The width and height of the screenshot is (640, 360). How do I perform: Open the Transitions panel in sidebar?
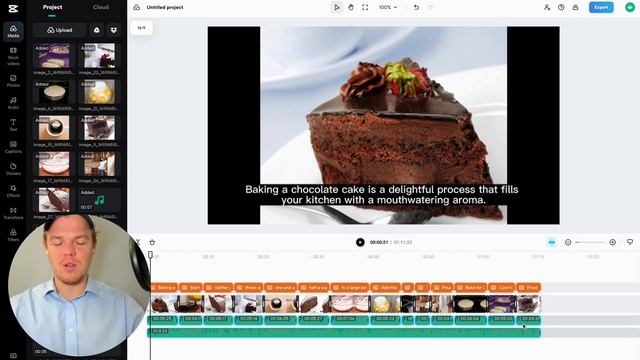(13, 213)
